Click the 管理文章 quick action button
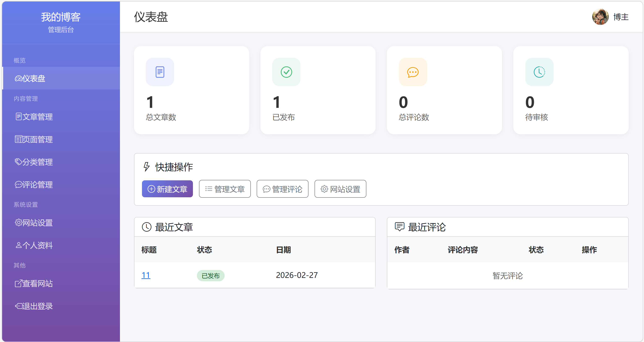Viewport: 644px width, 342px height. tap(225, 189)
